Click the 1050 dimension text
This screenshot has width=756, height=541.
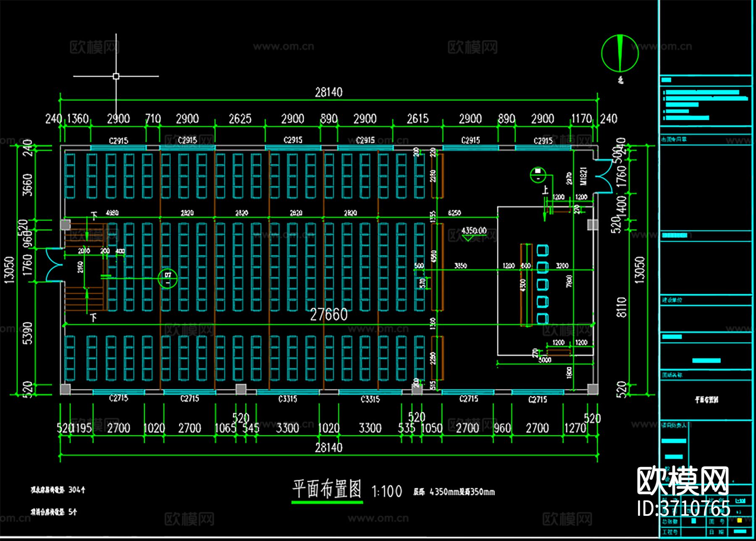pyautogui.click(x=432, y=428)
